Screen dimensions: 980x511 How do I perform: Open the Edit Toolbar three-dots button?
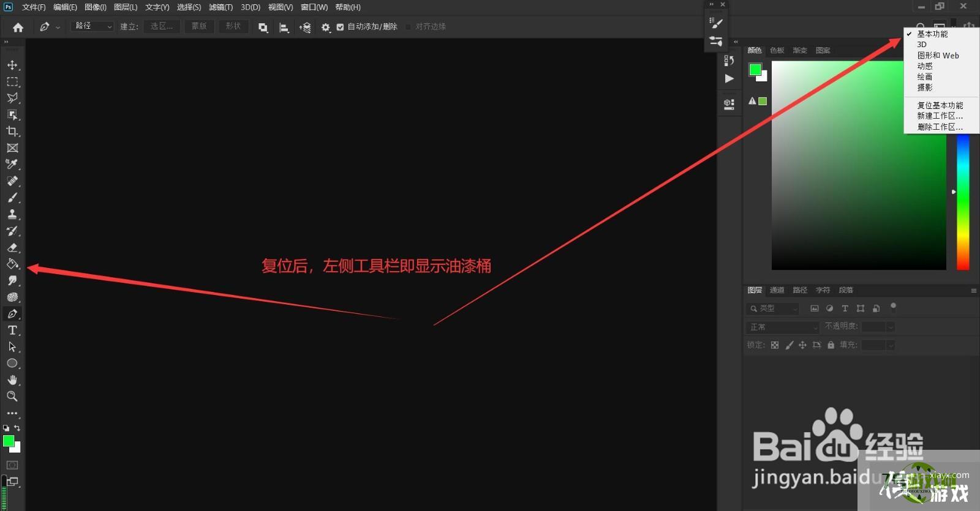(12, 413)
